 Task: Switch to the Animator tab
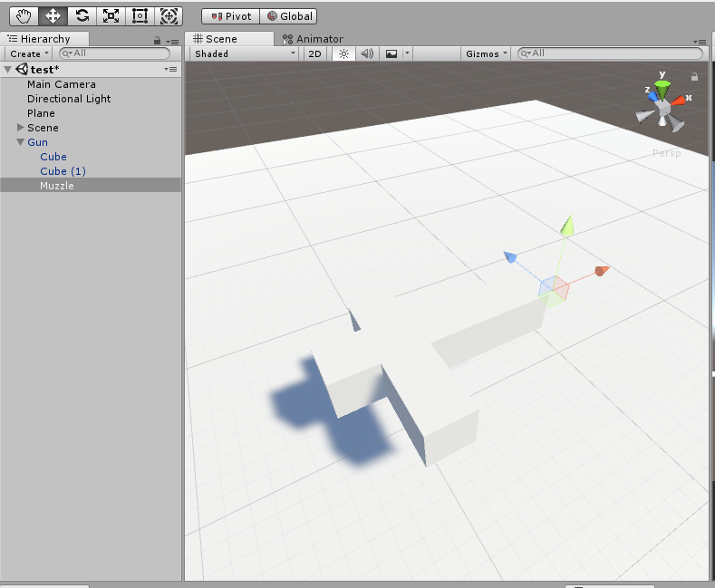pos(313,39)
